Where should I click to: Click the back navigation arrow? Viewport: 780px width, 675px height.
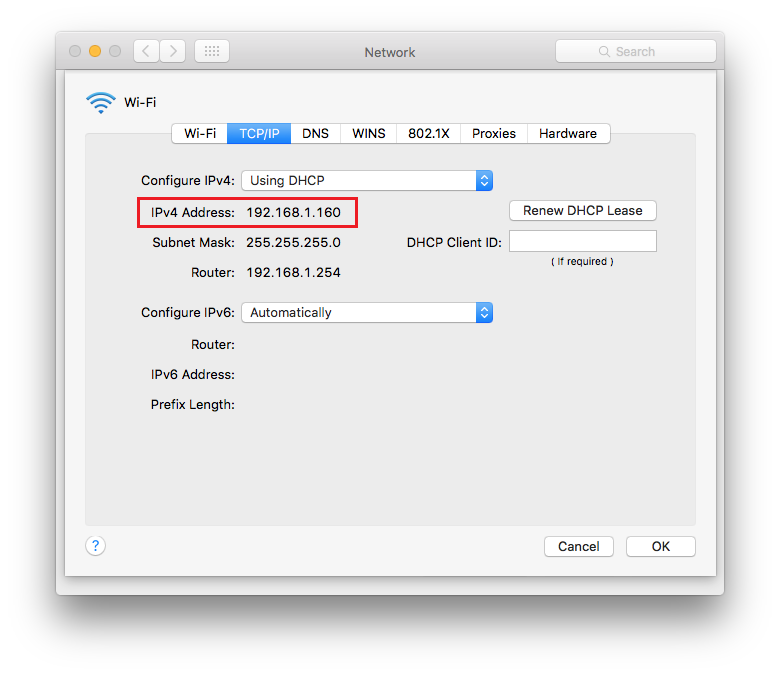[x=146, y=51]
